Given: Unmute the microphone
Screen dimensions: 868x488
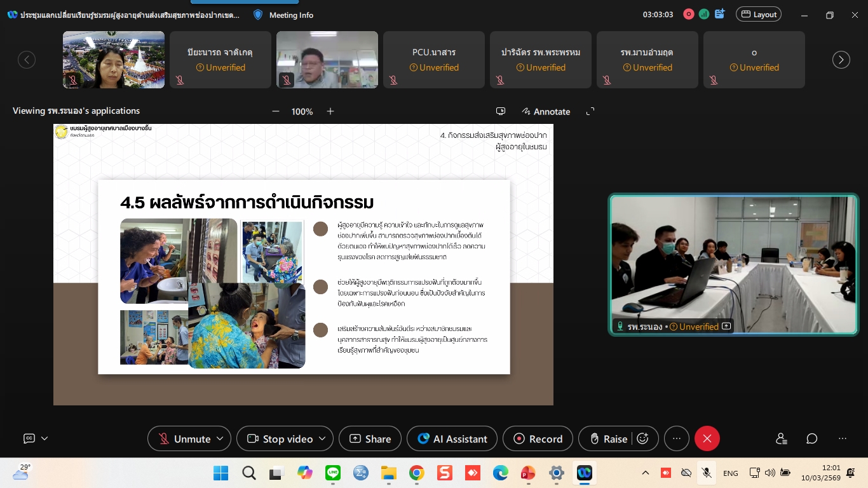Looking at the screenshot, I should (184, 438).
